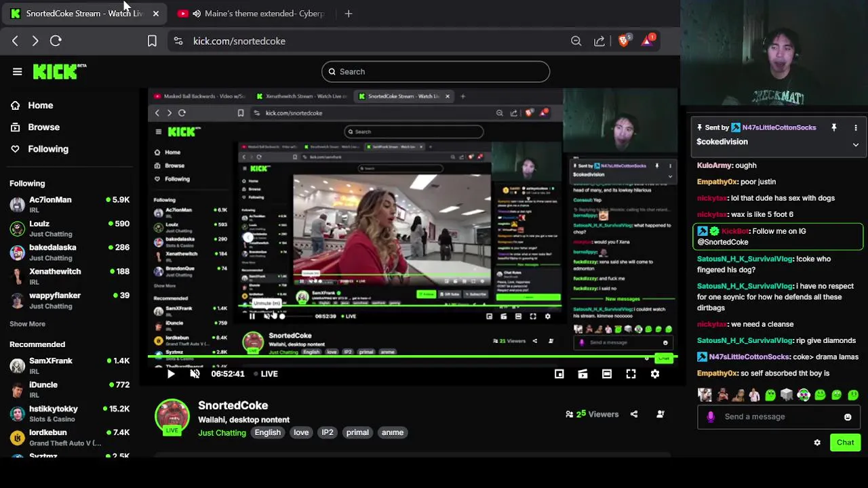This screenshot has height=488, width=868.
Task: Go back with the browser back arrow
Action: click(x=15, y=41)
